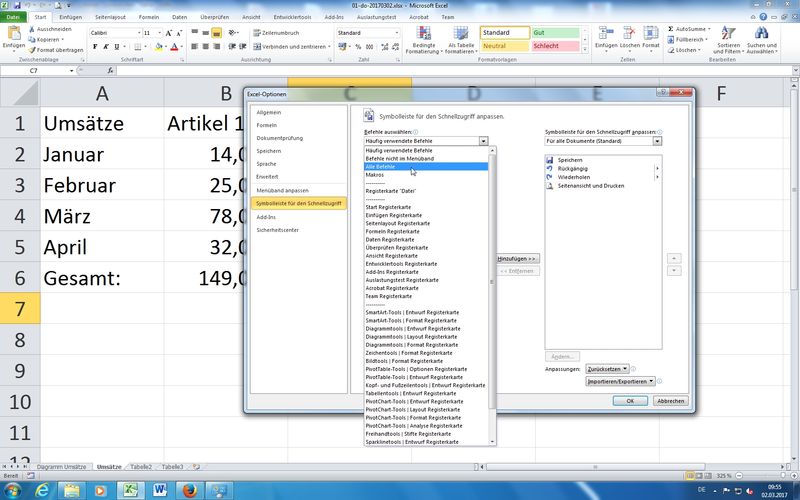The height and width of the screenshot is (500, 800).
Task: Open the Zurücksetzen dropdown button
Action: click(x=608, y=368)
